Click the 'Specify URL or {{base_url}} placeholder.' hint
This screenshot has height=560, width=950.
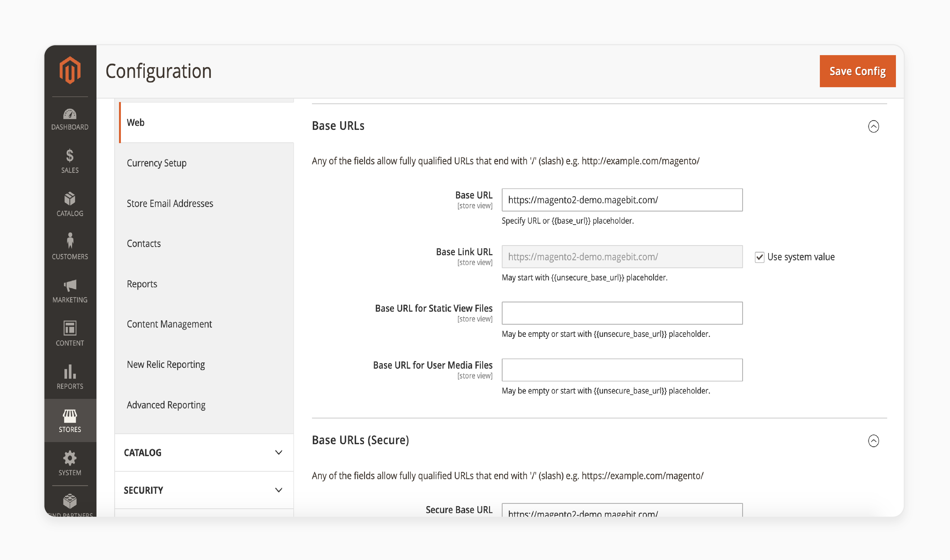click(567, 221)
